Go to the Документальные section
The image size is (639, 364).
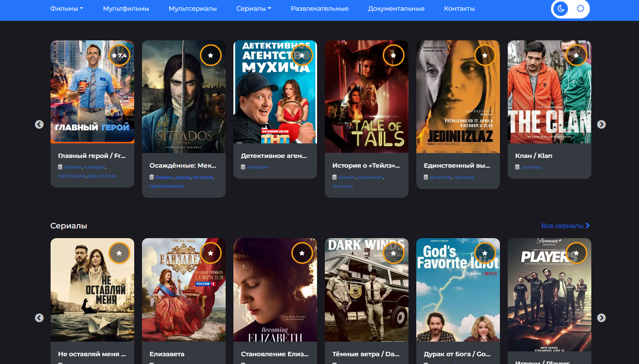(x=396, y=8)
